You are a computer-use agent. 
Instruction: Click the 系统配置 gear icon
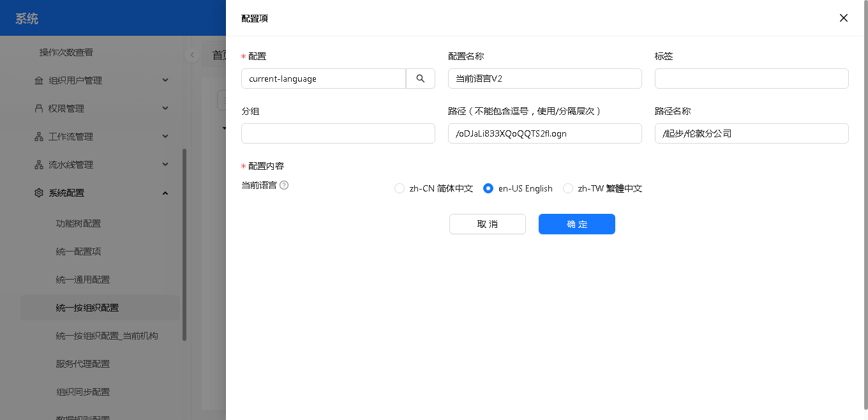click(39, 193)
